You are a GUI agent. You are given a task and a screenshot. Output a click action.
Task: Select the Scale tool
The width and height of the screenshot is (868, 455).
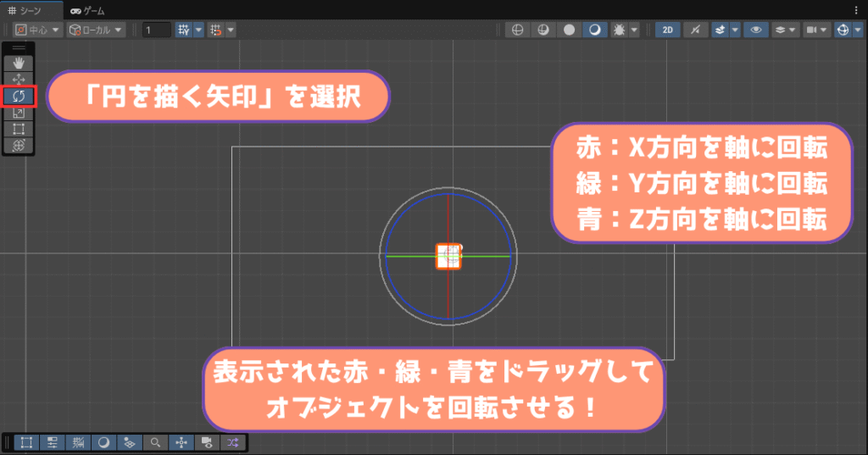pos(19,113)
